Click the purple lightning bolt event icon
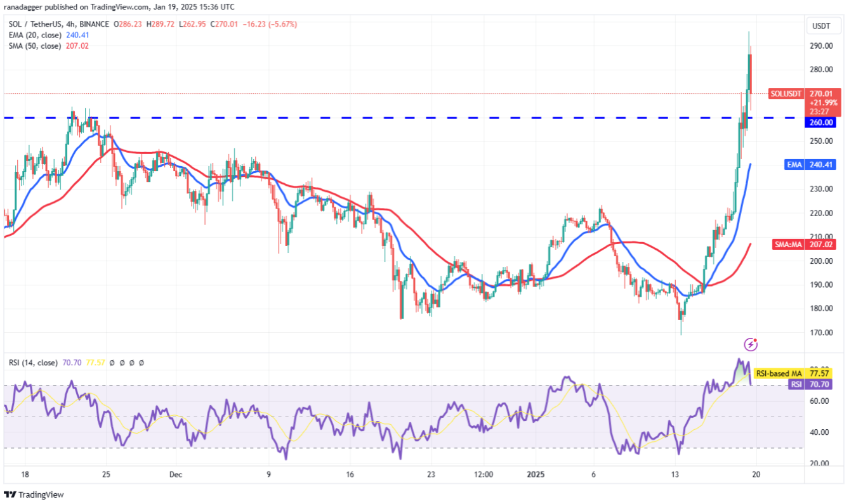Image resolution: width=849 pixels, height=504 pixels. [x=751, y=344]
